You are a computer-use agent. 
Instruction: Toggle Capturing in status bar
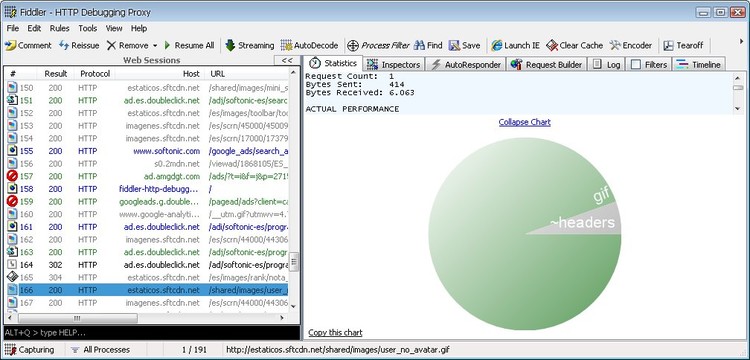click(x=29, y=350)
